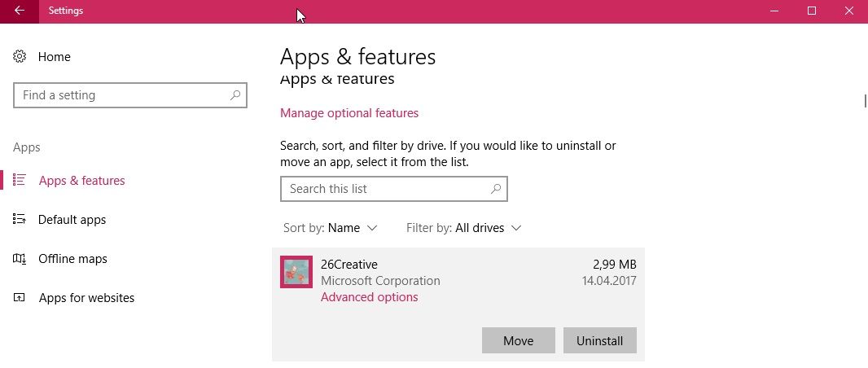Maximize the Settings window
The image size is (868, 368).
[x=812, y=11]
